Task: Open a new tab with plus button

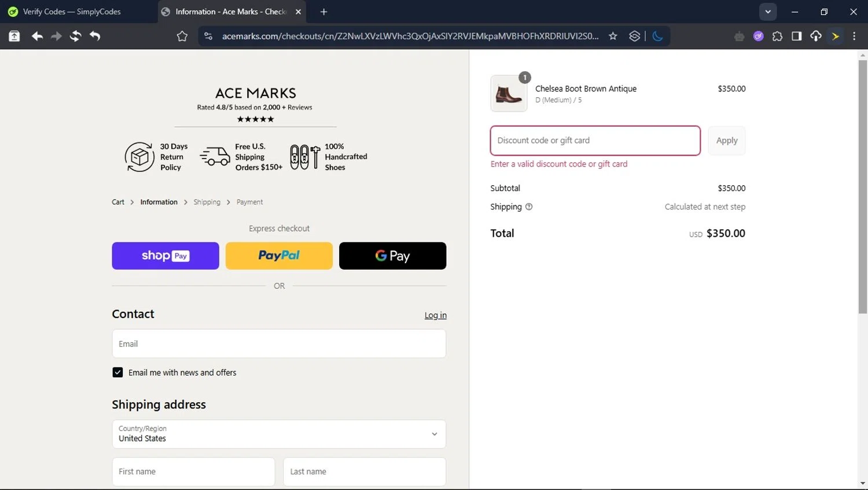Action: (x=323, y=12)
